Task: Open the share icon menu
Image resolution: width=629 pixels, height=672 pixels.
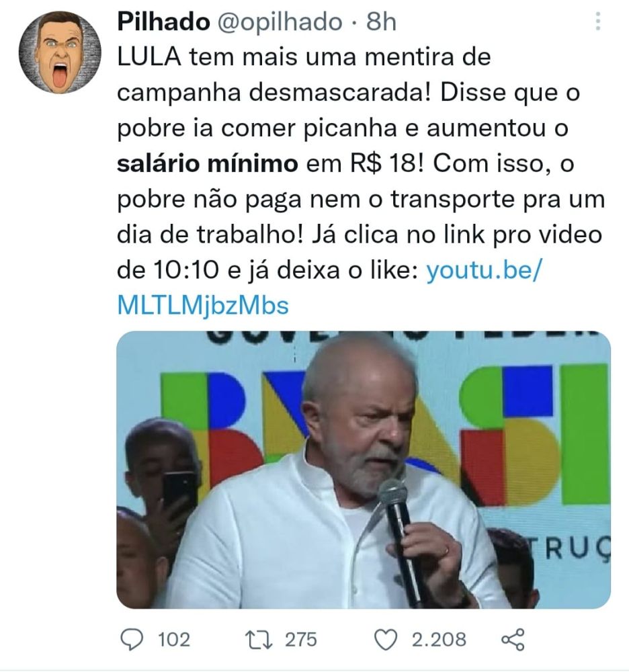Action: [x=513, y=640]
